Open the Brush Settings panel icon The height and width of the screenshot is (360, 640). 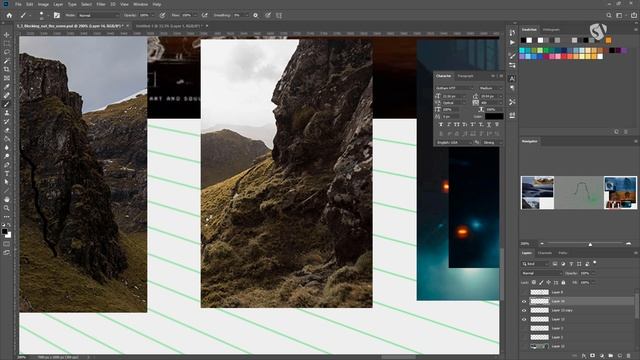click(57, 15)
